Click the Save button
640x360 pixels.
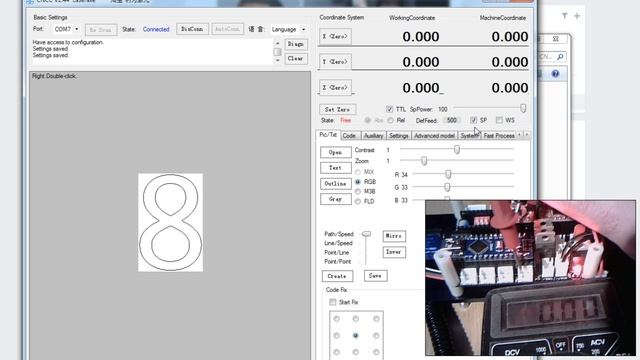(375, 276)
